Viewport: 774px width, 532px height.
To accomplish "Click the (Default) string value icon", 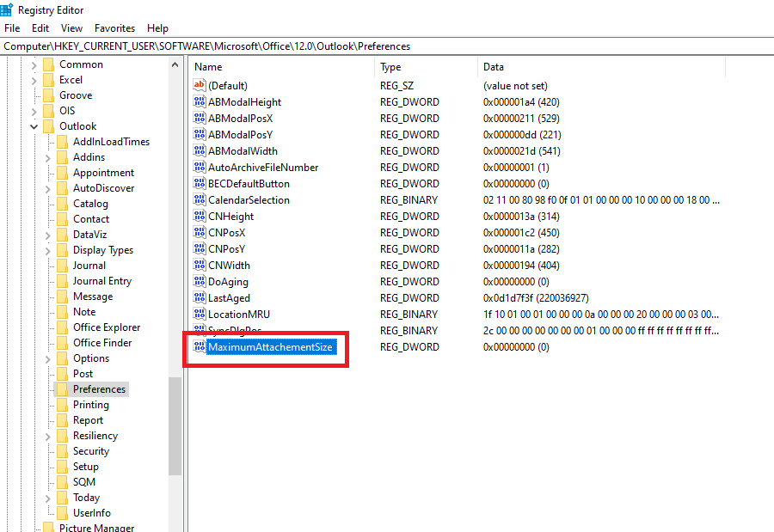I will [200, 85].
